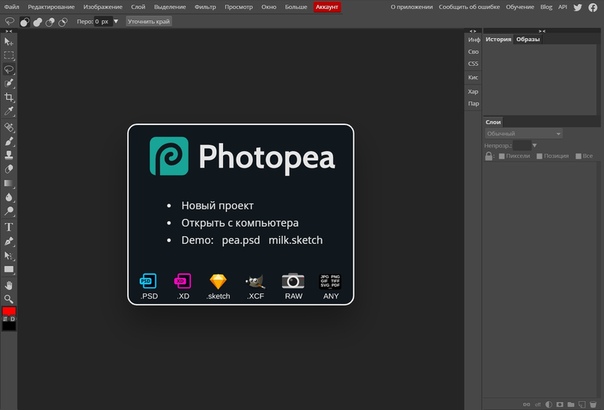Select the Dodge tool
This screenshot has width=604, height=410.
[8, 211]
